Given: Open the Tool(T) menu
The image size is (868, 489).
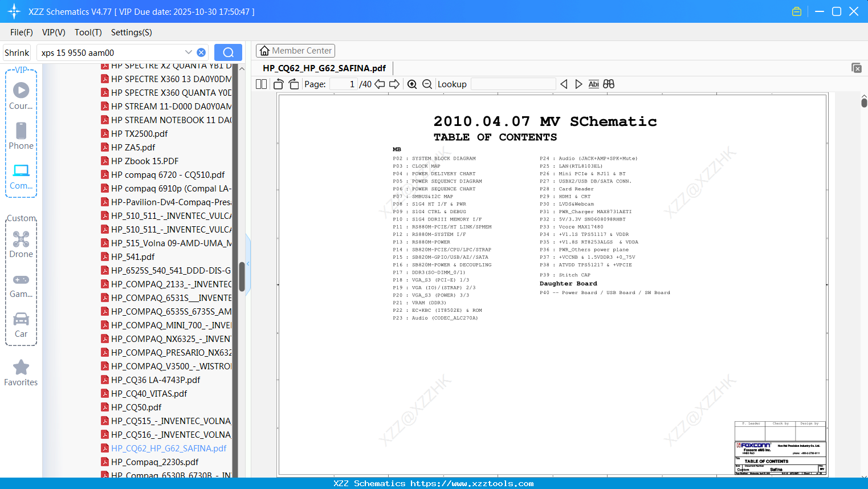Looking at the screenshot, I should point(88,32).
